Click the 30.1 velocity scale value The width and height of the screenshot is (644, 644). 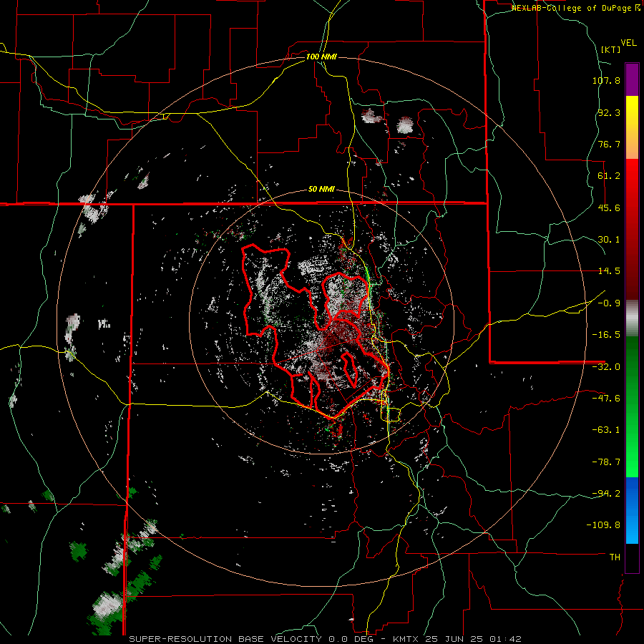(609, 240)
